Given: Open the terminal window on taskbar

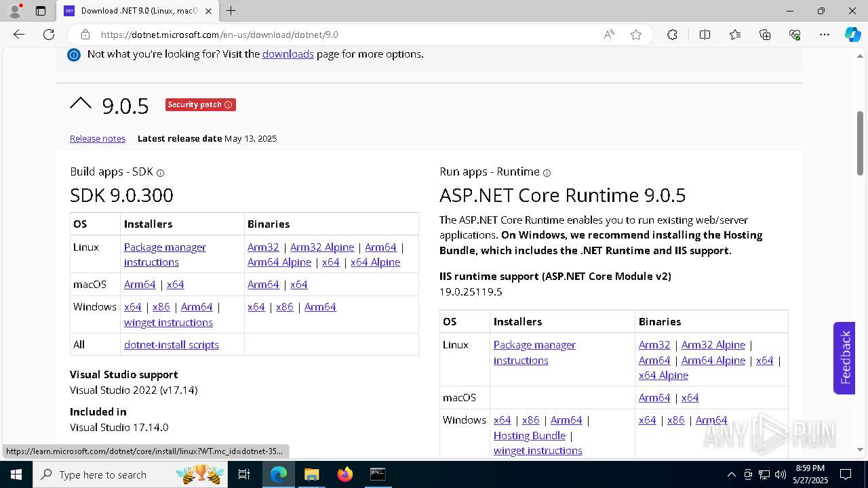Looking at the screenshot, I should [x=378, y=474].
